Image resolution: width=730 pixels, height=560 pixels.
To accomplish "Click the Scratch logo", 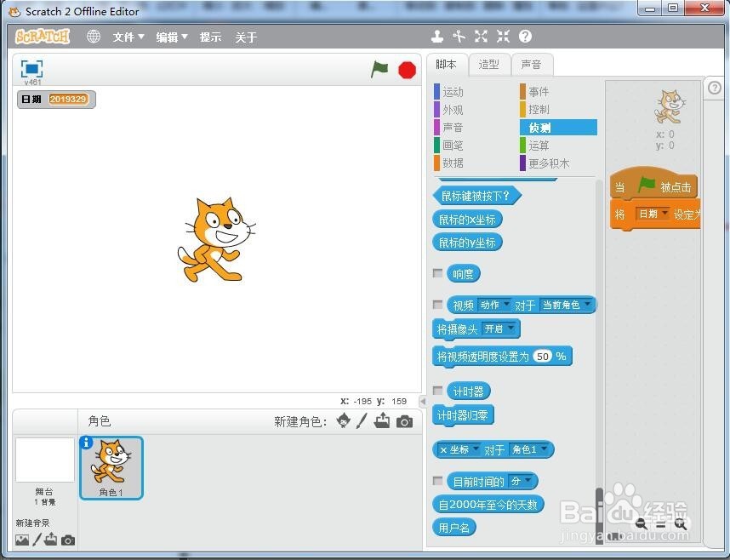I will pyautogui.click(x=43, y=37).
